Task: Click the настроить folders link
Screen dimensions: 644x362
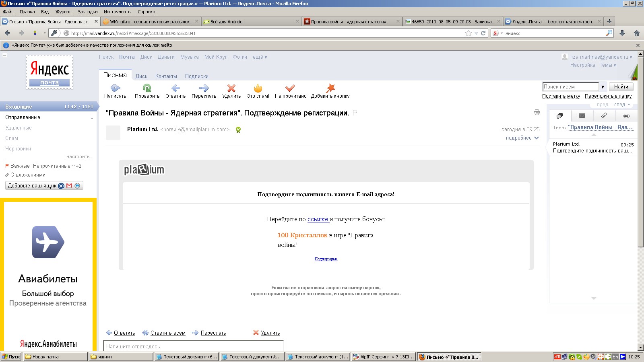Action: point(80,156)
